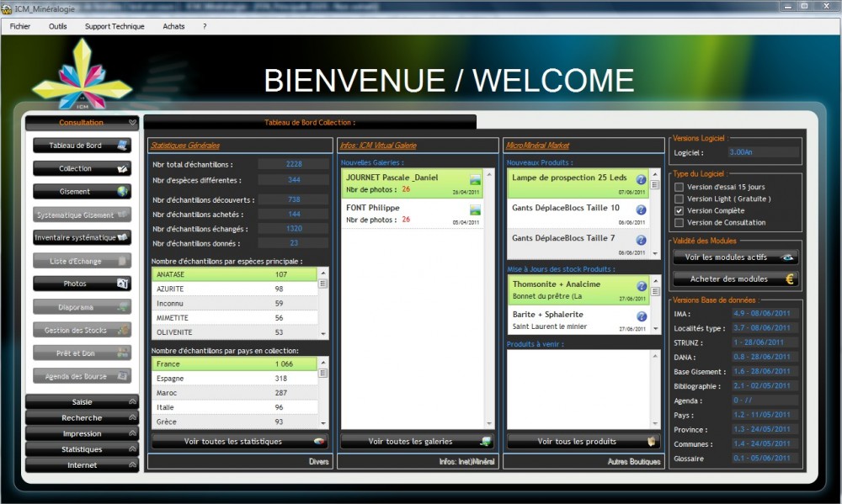Click the globe icon on Gisement button

[122, 192]
